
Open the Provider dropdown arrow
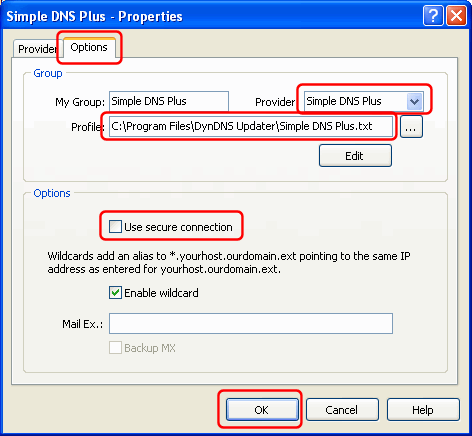click(x=415, y=101)
